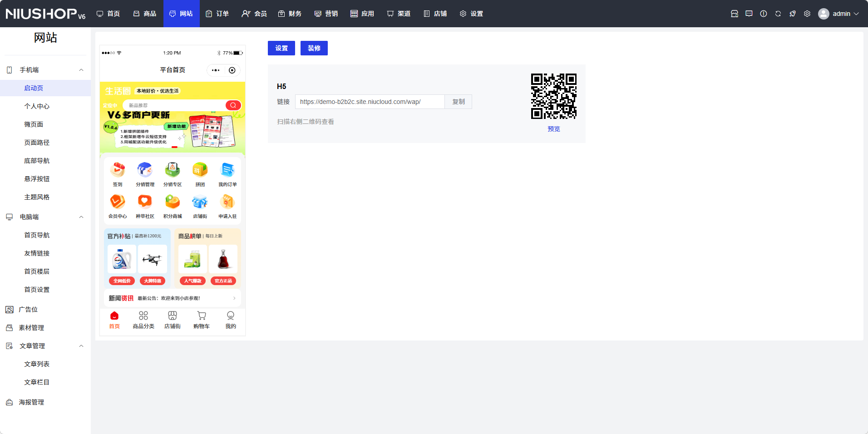Tap the red search icon in the phone preview

point(233,105)
